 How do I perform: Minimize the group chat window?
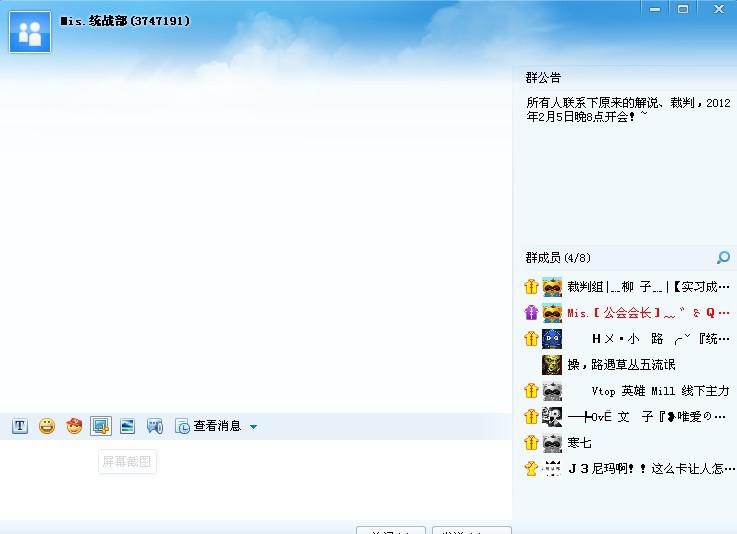pyautogui.click(x=655, y=9)
